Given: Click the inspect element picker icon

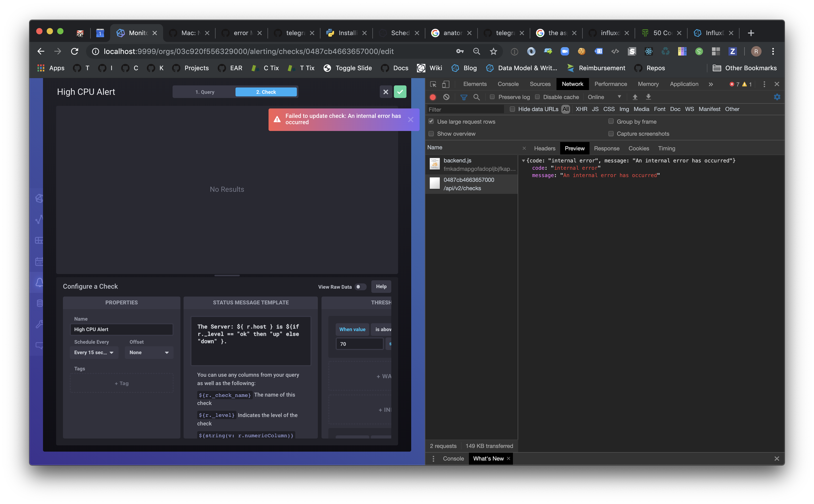Looking at the screenshot, I should pos(433,84).
